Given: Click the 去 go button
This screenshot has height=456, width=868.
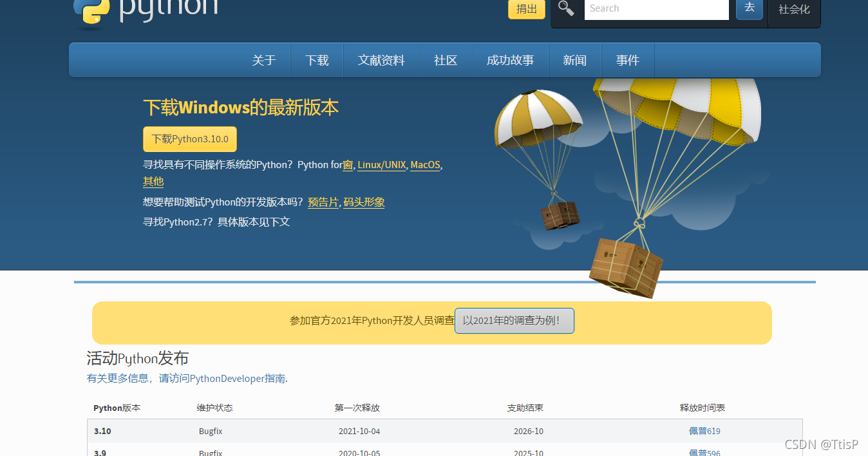Looking at the screenshot, I should pyautogui.click(x=750, y=8).
